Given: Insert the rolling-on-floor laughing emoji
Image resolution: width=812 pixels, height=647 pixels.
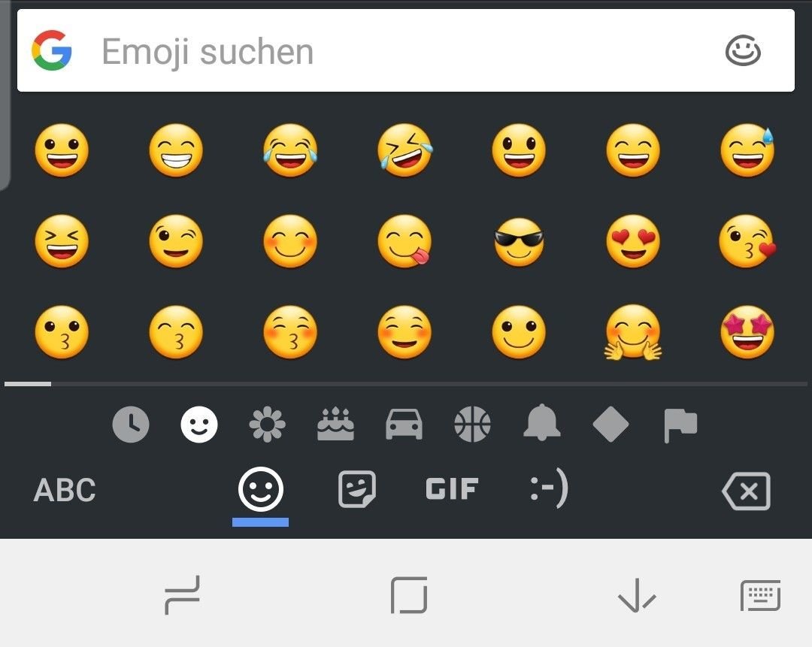Looking at the screenshot, I should pos(404,150).
